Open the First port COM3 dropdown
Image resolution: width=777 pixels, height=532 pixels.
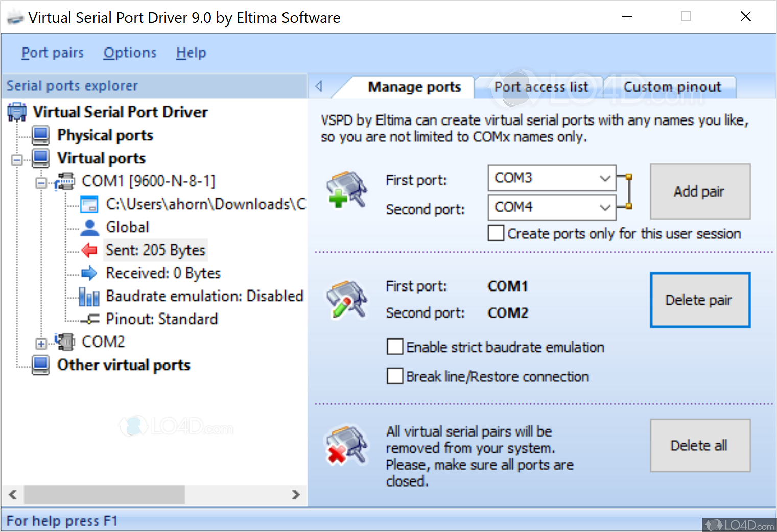(x=605, y=178)
